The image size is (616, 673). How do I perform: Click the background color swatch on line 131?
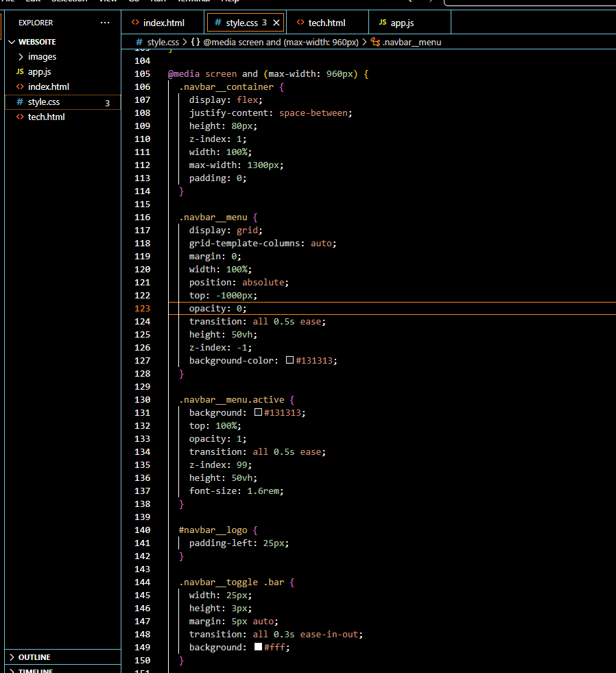(258, 412)
